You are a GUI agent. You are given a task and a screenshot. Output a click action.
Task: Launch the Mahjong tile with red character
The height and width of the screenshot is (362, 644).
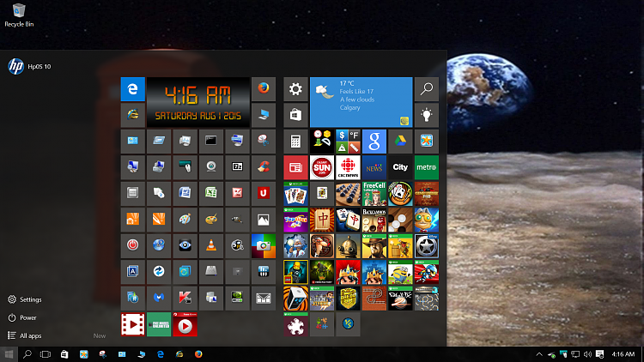322,220
